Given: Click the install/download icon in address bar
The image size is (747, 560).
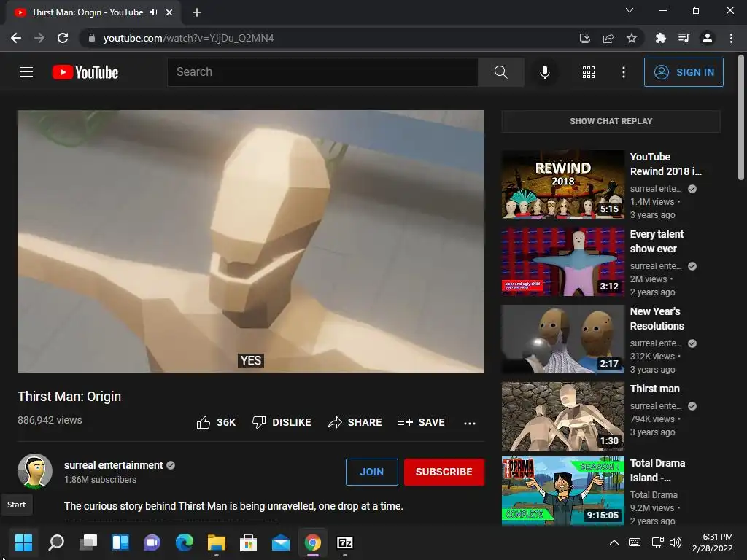Looking at the screenshot, I should point(584,38).
